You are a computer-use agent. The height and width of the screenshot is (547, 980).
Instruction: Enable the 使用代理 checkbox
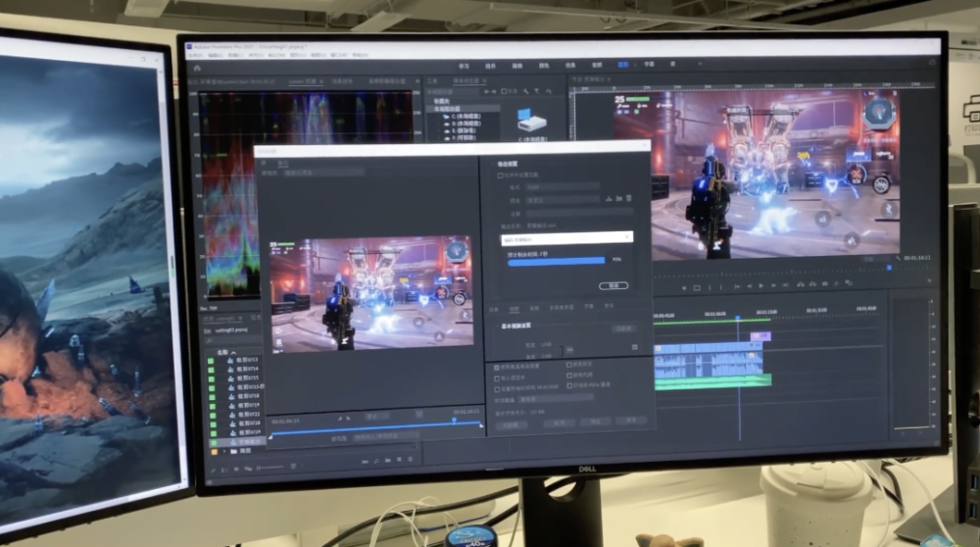568,375
